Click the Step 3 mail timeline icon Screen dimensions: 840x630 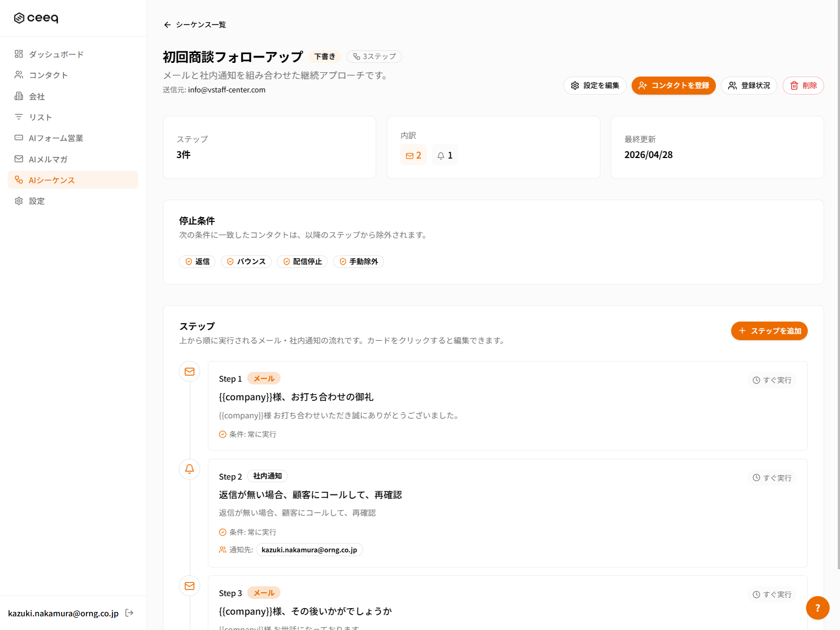pyautogui.click(x=190, y=586)
